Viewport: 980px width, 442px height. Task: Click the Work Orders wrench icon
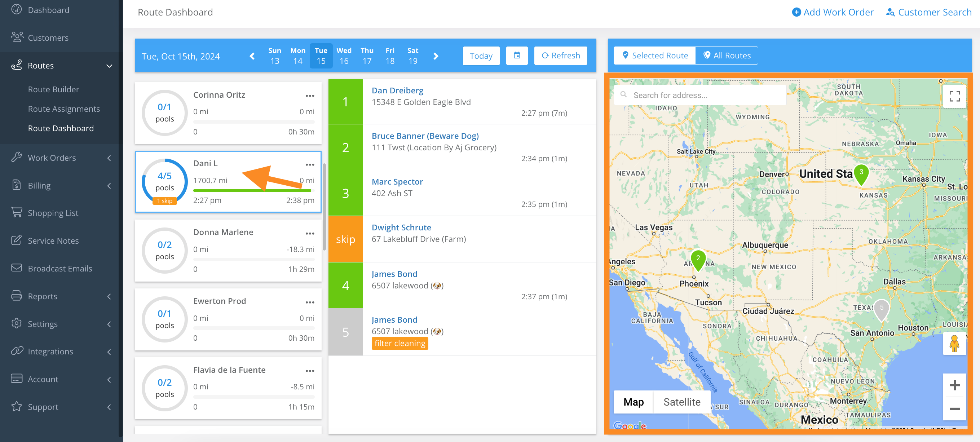tap(16, 158)
